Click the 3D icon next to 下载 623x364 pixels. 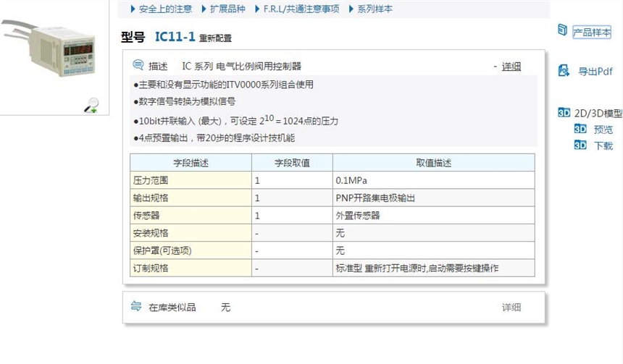point(580,145)
